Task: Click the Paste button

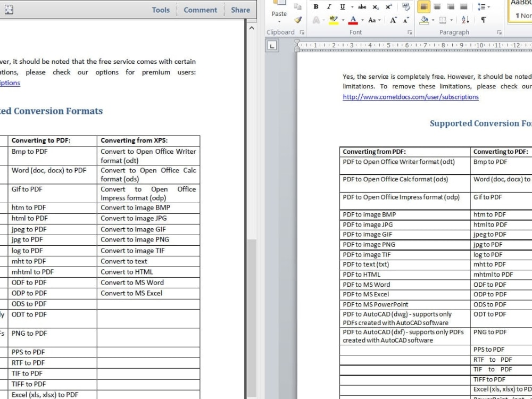Action: (279, 9)
